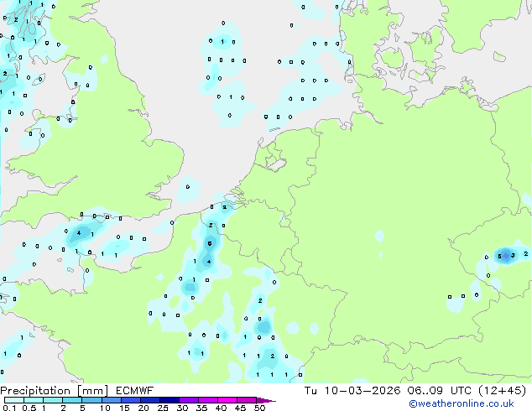Click the 1–2 mm legend color swatch
532x411 pixels.
point(53,400)
